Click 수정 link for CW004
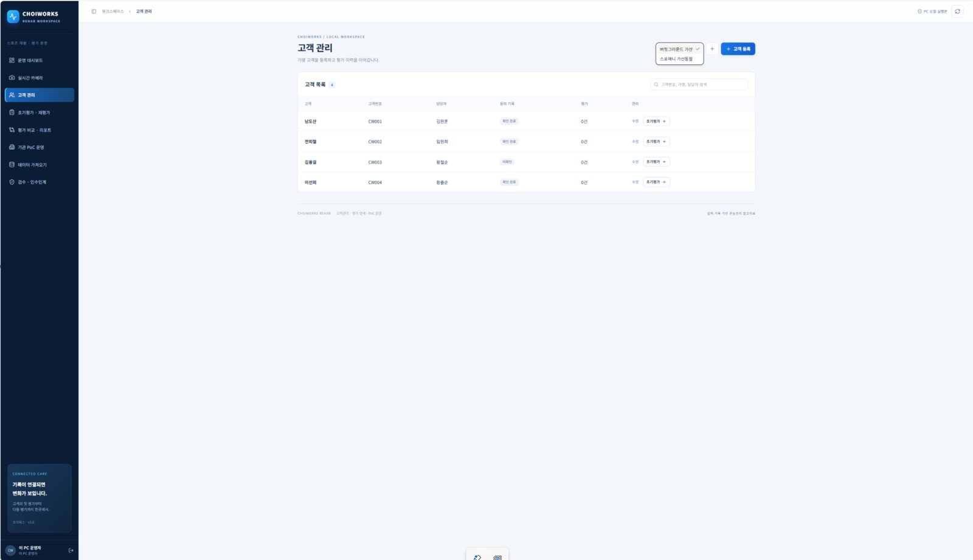 pos(635,182)
